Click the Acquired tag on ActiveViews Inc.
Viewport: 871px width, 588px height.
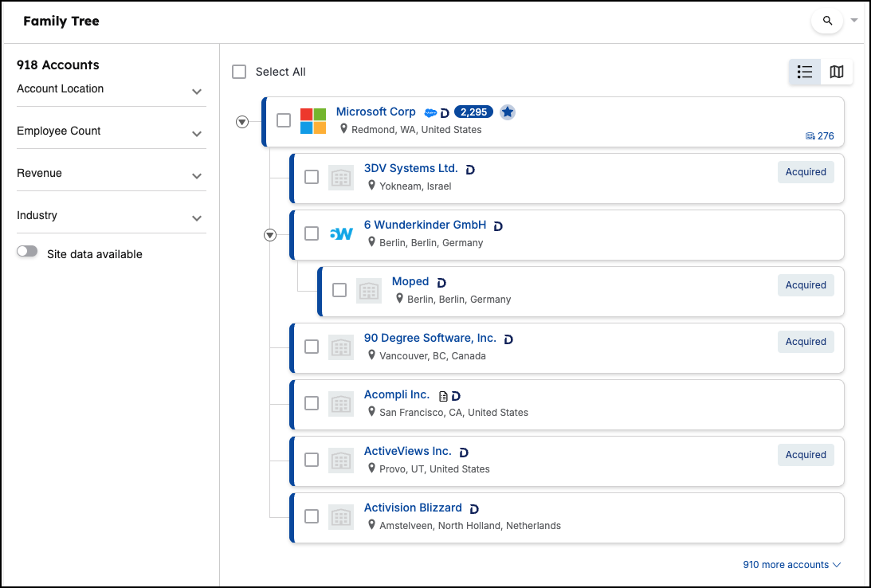point(806,455)
